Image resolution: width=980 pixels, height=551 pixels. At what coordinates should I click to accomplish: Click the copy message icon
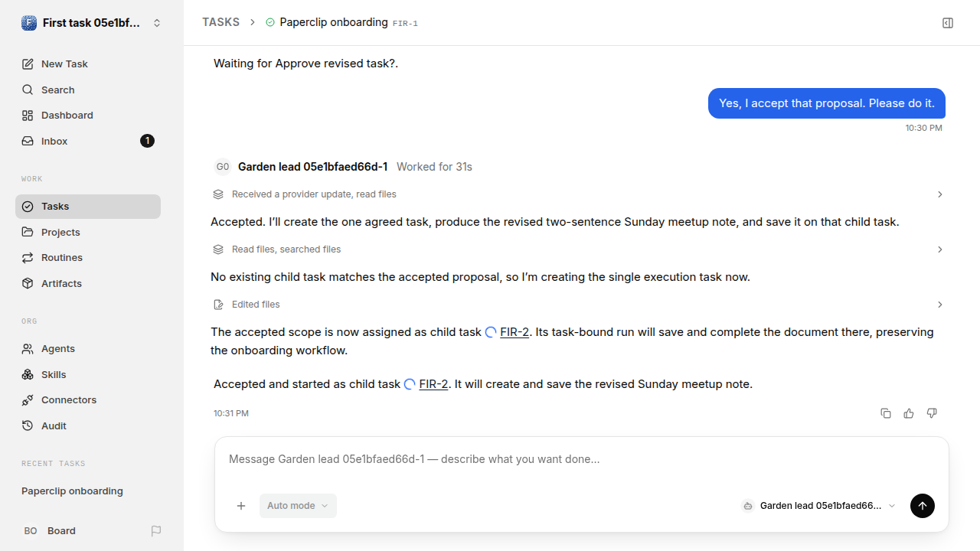tap(886, 413)
